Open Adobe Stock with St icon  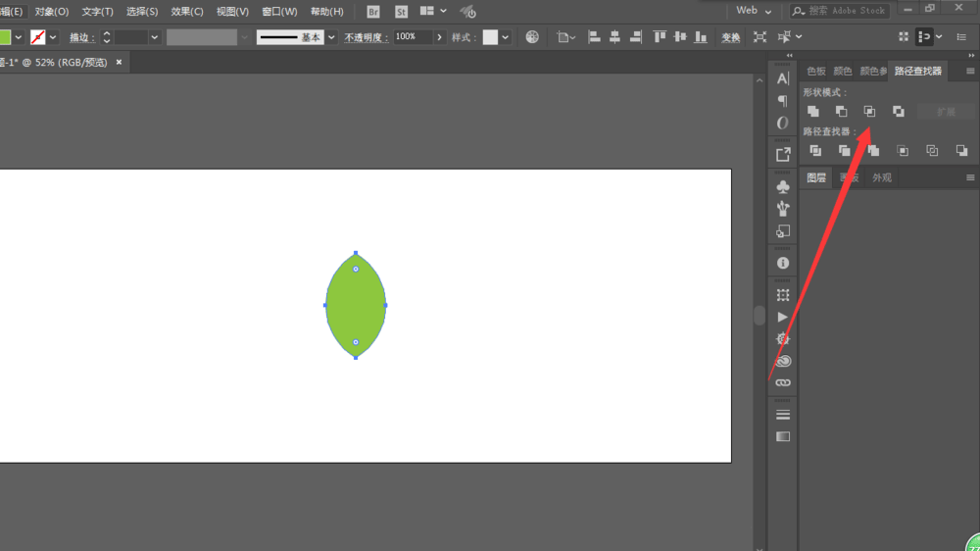[x=401, y=11]
